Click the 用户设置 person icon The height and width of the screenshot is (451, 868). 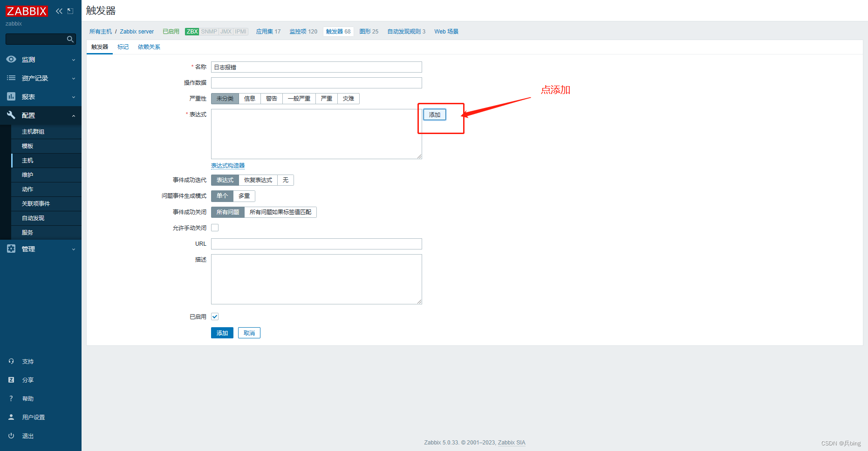(x=11, y=417)
